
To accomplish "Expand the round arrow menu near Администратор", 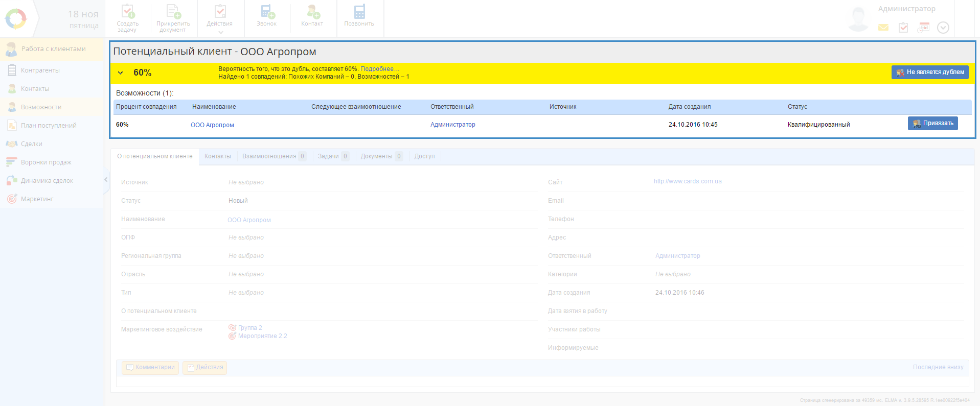I will tap(943, 28).
